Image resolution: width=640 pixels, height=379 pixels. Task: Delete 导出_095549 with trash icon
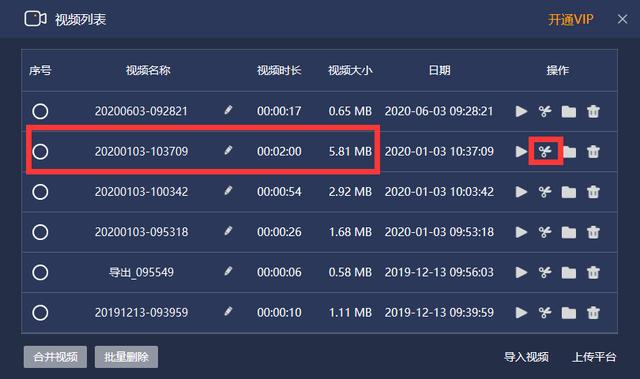593,272
